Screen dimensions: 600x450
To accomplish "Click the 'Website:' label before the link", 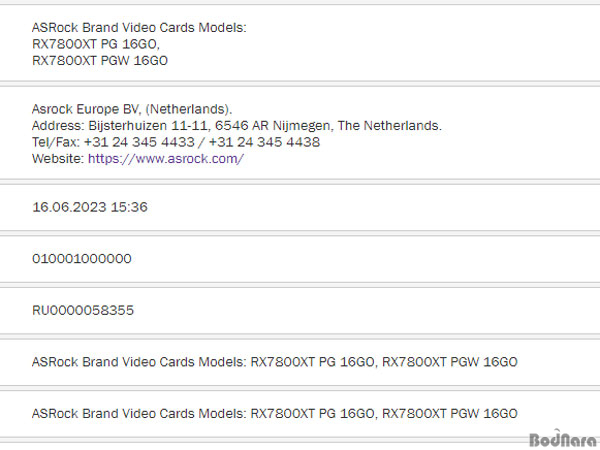I will pyautogui.click(x=58, y=159).
